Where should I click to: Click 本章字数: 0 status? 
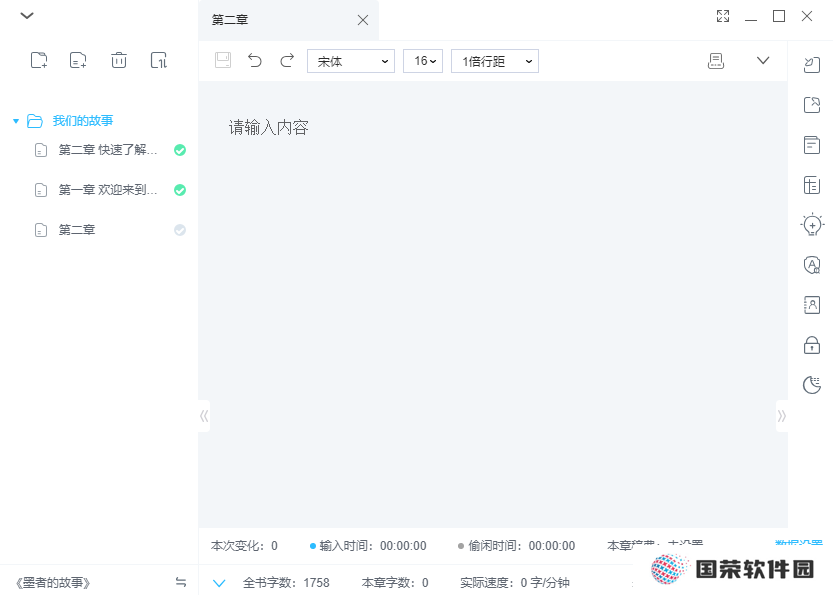(395, 583)
